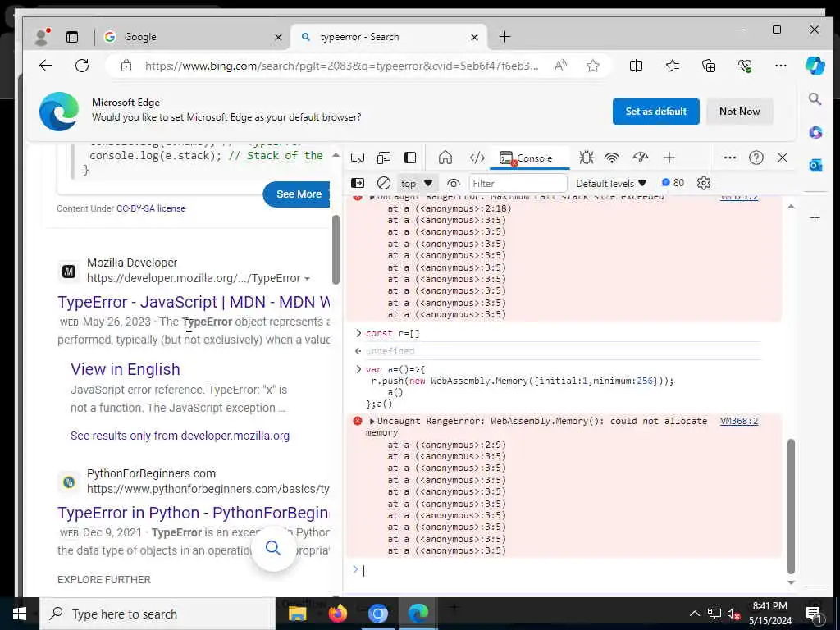Open split screen icon
840x630 pixels.
coord(636,66)
